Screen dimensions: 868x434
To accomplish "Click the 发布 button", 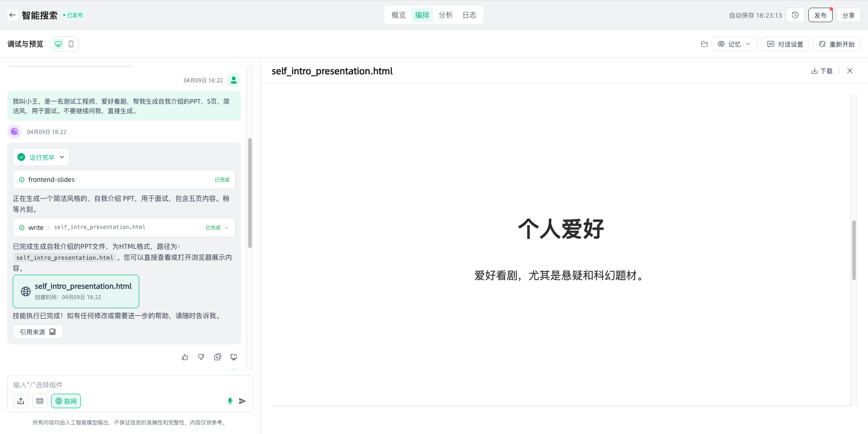I will pyautogui.click(x=820, y=15).
